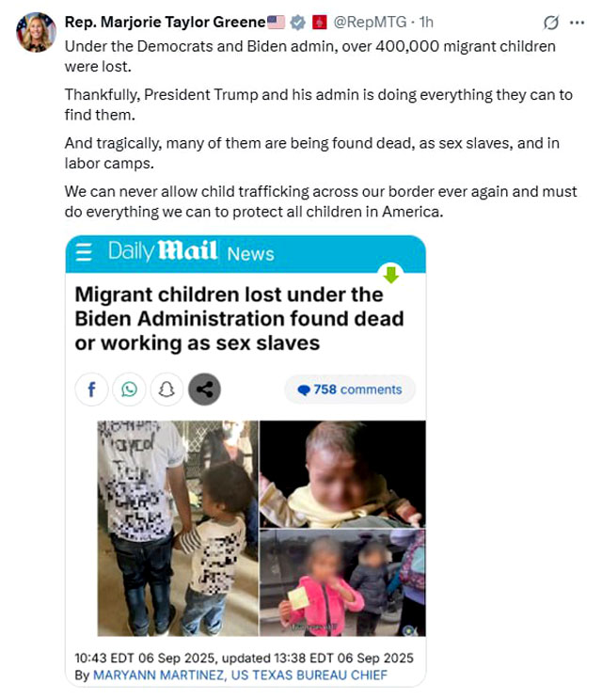The image size is (602, 700).
Task: Click the 1h tweet timestamp
Action: (x=426, y=22)
